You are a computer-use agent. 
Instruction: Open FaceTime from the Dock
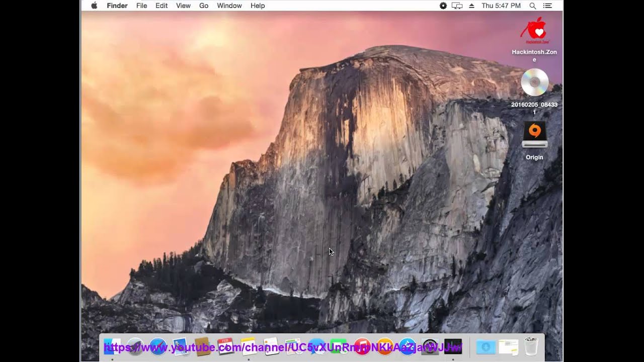click(339, 346)
